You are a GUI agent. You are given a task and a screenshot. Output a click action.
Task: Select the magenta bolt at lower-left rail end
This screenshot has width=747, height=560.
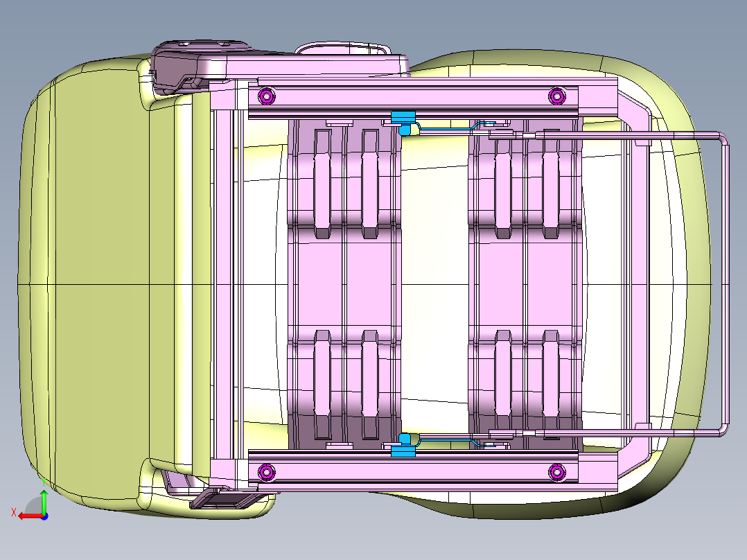tap(267, 472)
